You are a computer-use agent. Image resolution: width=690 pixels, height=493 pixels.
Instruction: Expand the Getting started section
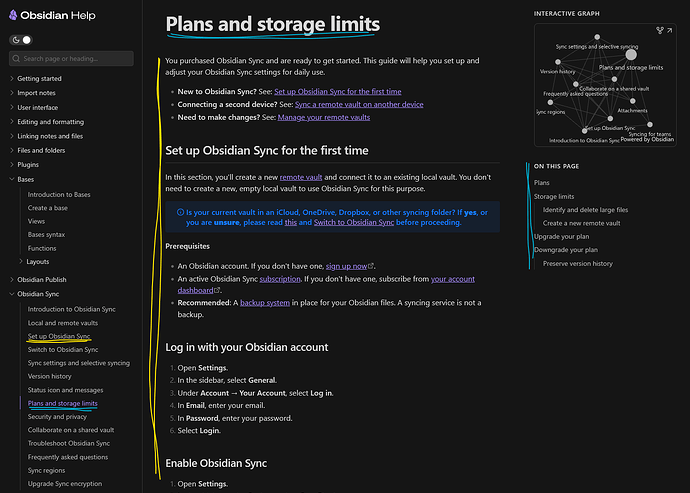(11, 78)
